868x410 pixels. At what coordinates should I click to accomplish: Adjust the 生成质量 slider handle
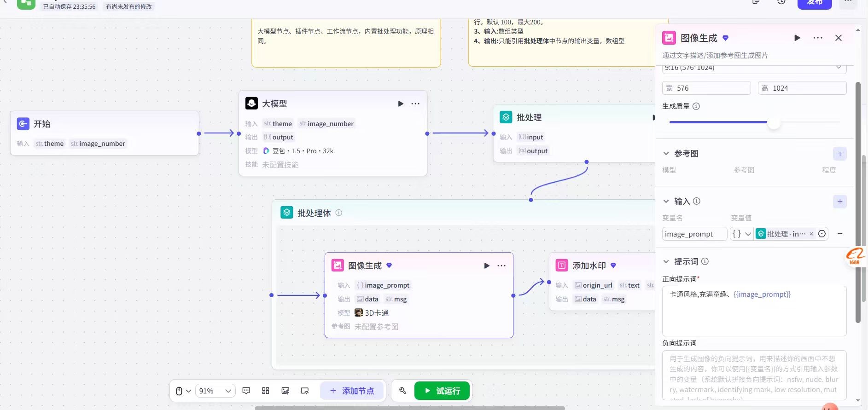click(774, 122)
